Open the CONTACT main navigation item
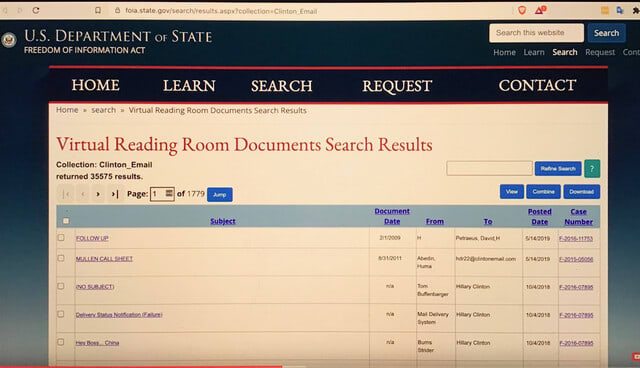Screen dimensions: 640x368 (537, 85)
